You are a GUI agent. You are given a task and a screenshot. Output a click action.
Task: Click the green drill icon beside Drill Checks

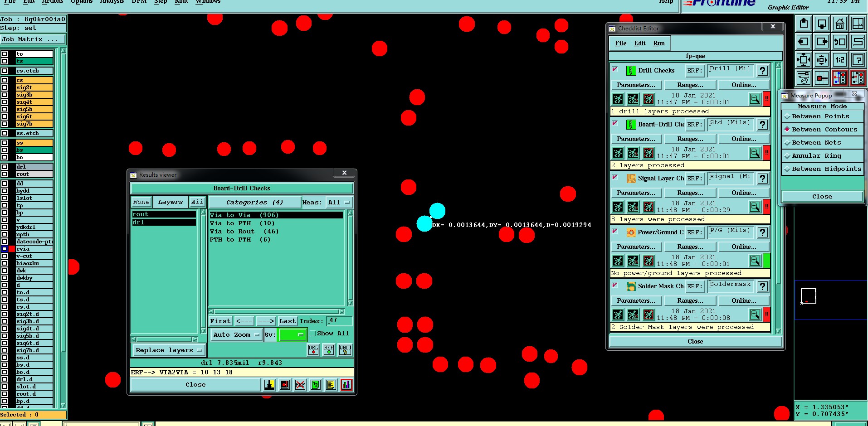[631, 71]
